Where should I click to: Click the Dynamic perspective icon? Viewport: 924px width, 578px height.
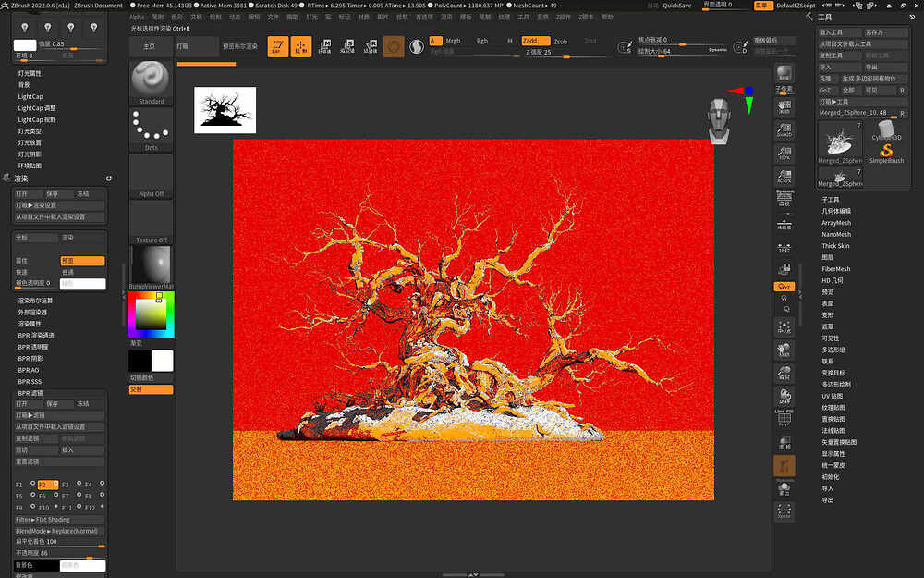point(784,198)
